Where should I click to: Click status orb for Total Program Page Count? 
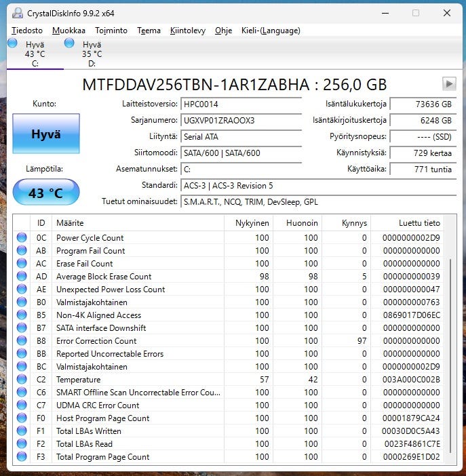click(22, 456)
